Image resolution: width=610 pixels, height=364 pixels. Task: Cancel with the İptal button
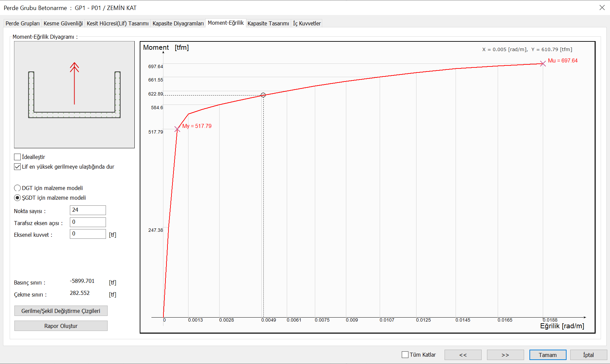(589, 355)
